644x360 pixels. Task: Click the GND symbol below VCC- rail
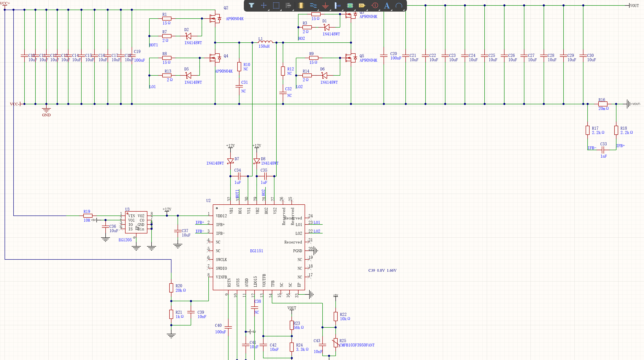(x=46, y=110)
